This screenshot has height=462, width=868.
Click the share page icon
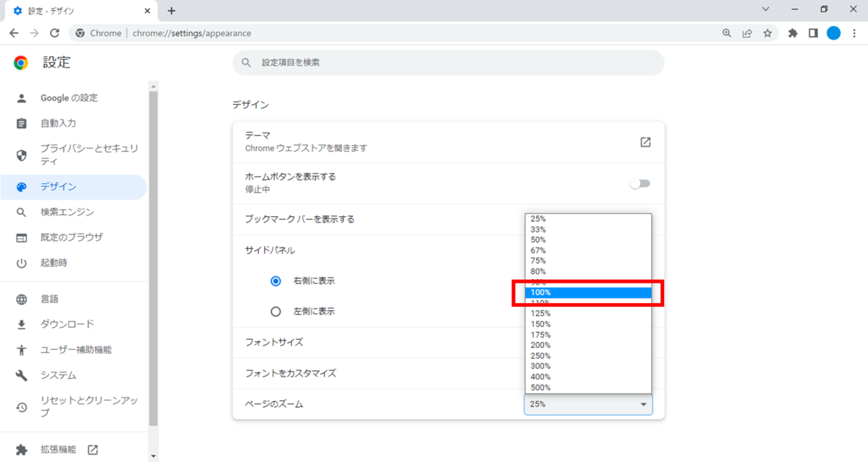pyautogui.click(x=747, y=33)
